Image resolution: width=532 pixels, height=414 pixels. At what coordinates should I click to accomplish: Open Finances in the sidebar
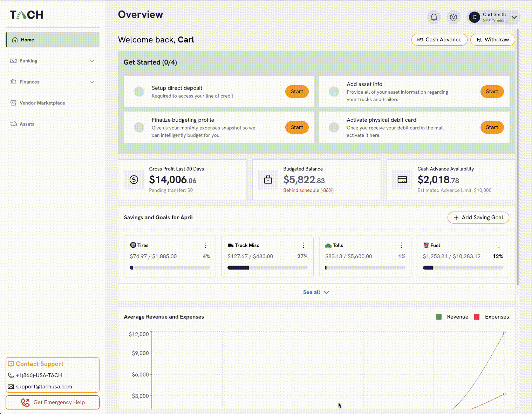click(53, 82)
